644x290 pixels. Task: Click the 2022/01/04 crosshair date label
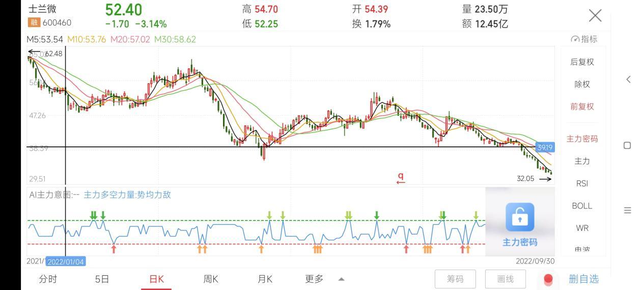66,261
